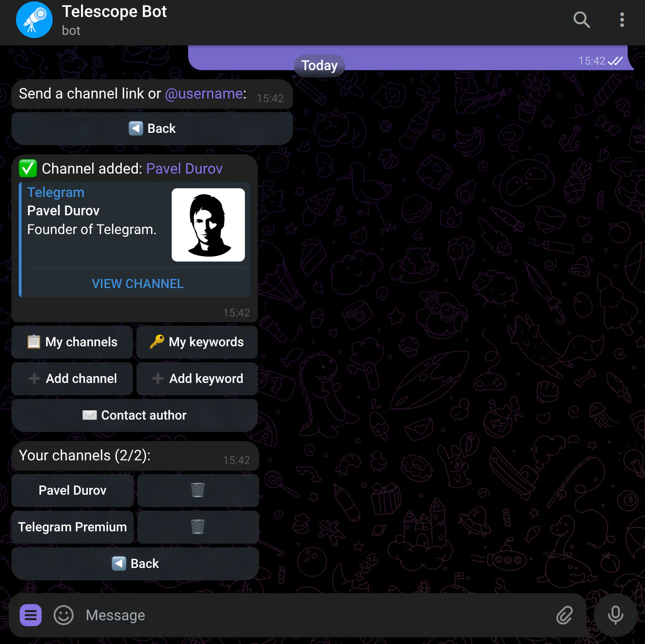Open the Pavel Durov portrait thumbnail
This screenshot has height=644, width=645.
208,225
